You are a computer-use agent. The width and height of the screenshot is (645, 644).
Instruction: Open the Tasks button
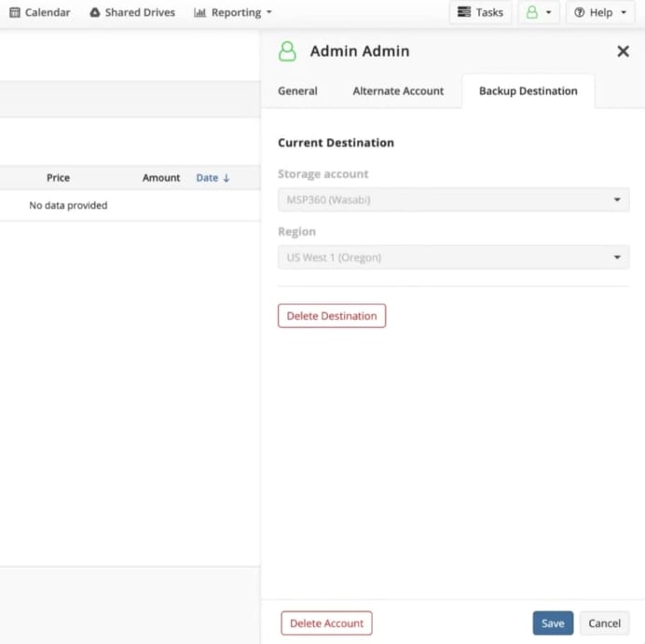(480, 12)
